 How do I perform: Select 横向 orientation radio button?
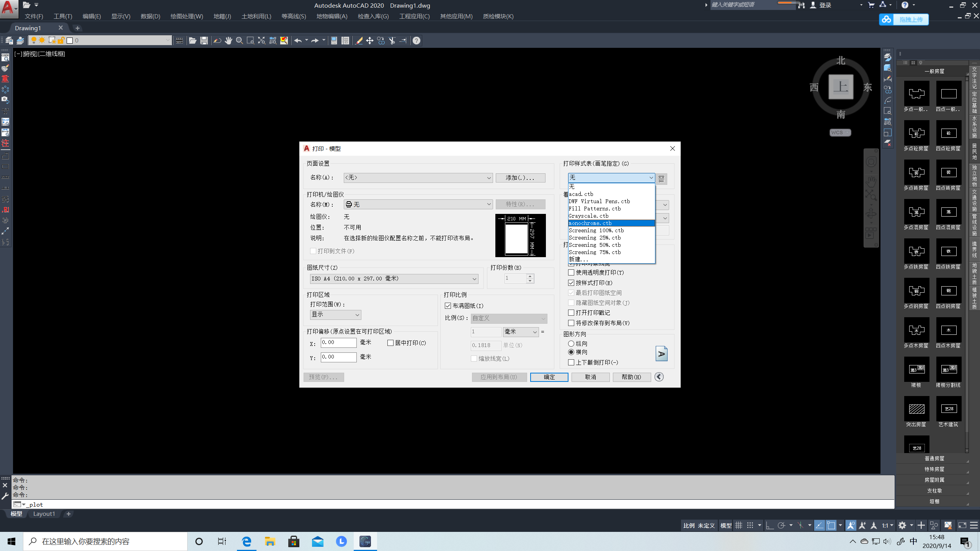click(x=571, y=352)
